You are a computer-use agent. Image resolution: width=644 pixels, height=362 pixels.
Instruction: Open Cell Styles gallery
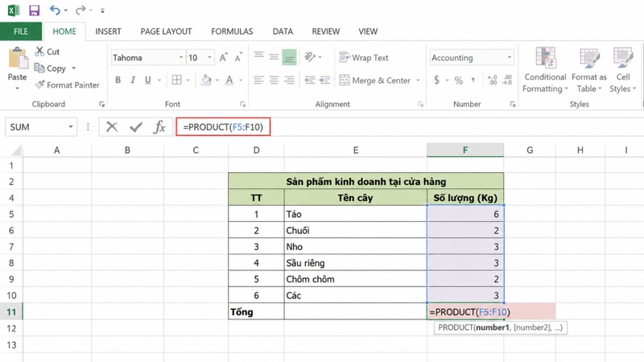pyautogui.click(x=622, y=70)
